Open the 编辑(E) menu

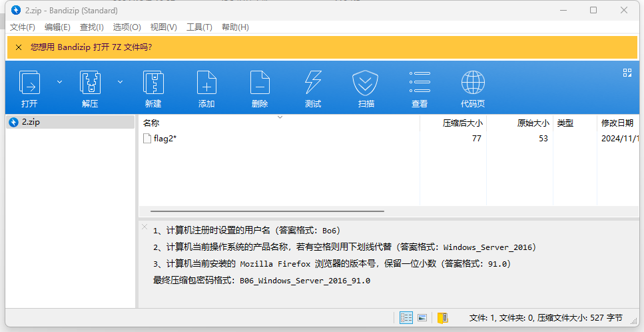point(57,27)
